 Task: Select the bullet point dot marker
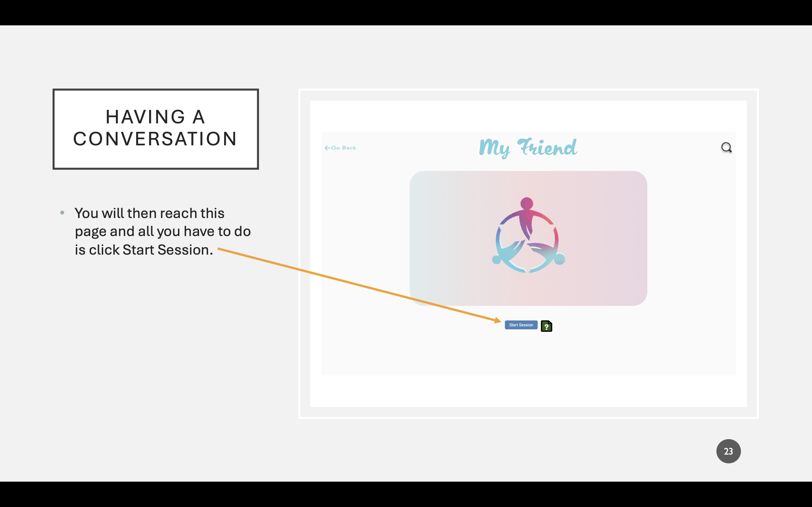click(62, 213)
